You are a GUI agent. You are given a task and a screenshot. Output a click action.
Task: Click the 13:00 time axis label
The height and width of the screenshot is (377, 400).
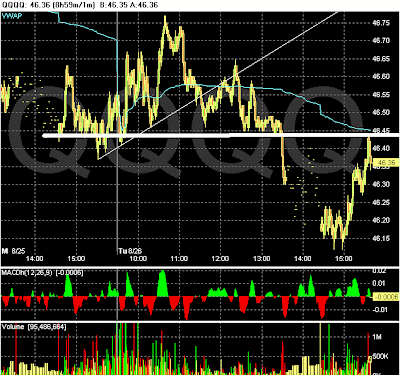(x=262, y=259)
